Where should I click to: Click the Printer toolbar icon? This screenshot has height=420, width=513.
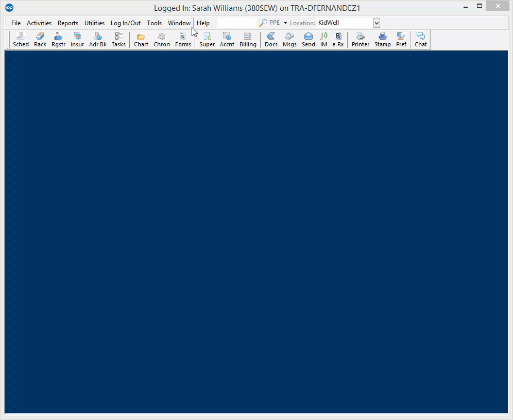pyautogui.click(x=360, y=40)
